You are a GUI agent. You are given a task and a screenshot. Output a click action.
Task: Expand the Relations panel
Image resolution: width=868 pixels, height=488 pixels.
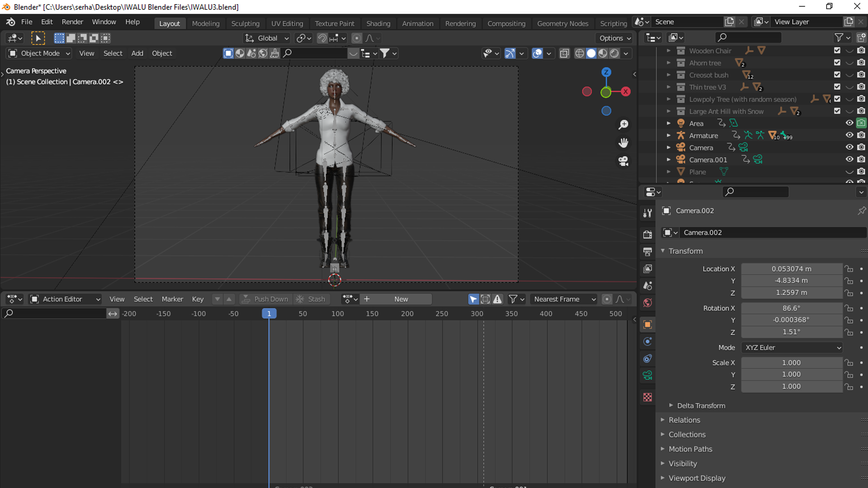click(663, 420)
